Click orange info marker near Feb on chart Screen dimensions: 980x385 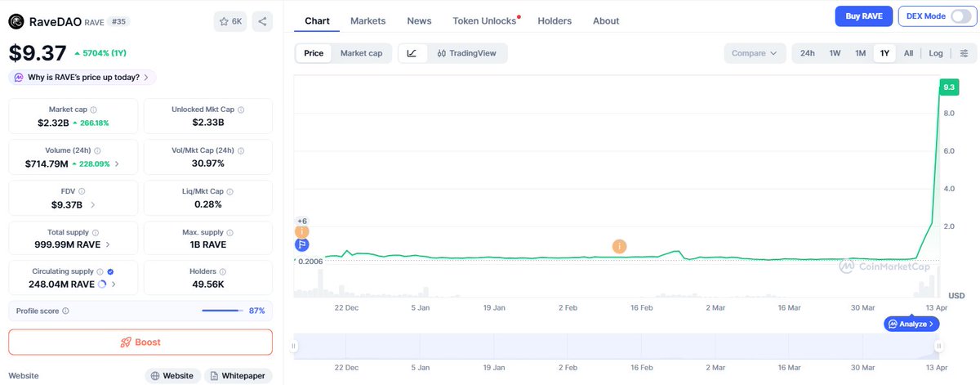(x=620, y=246)
